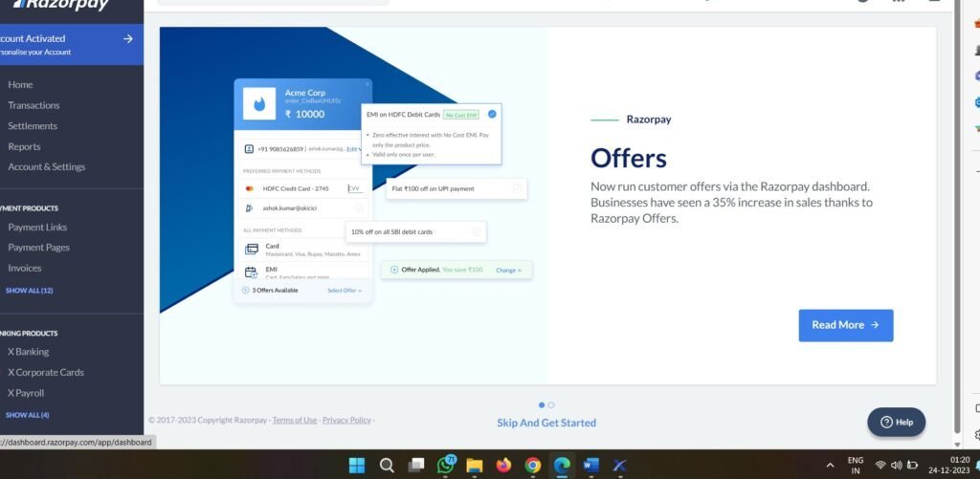Open Settlements from sidebar
980x479 pixels.
(33, 125)
